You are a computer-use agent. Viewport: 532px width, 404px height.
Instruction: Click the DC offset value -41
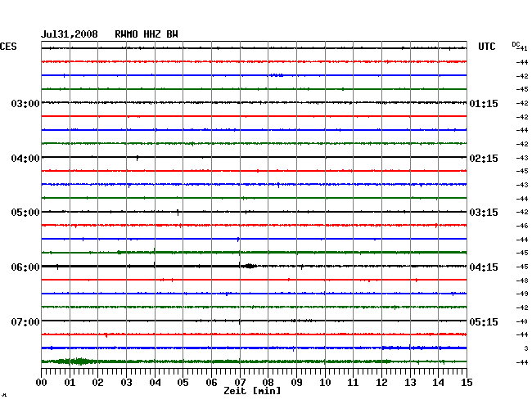coord(523,48)
